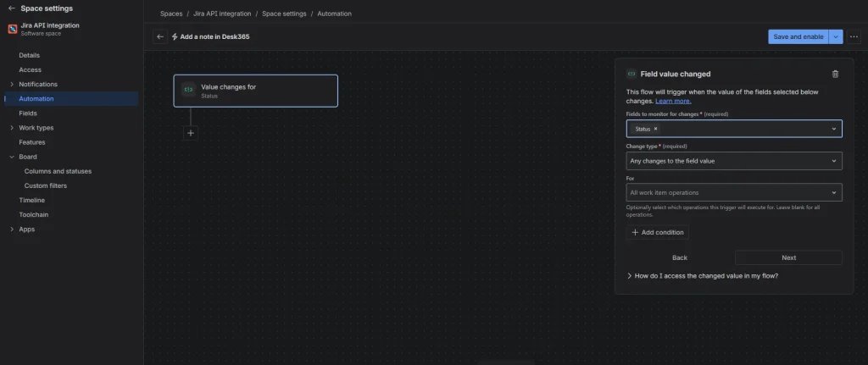Image resolution: width=868 pixels, height=365 pixels.
Task: Click the back arrow beside Space settings
Action: [x=12, y=8]
